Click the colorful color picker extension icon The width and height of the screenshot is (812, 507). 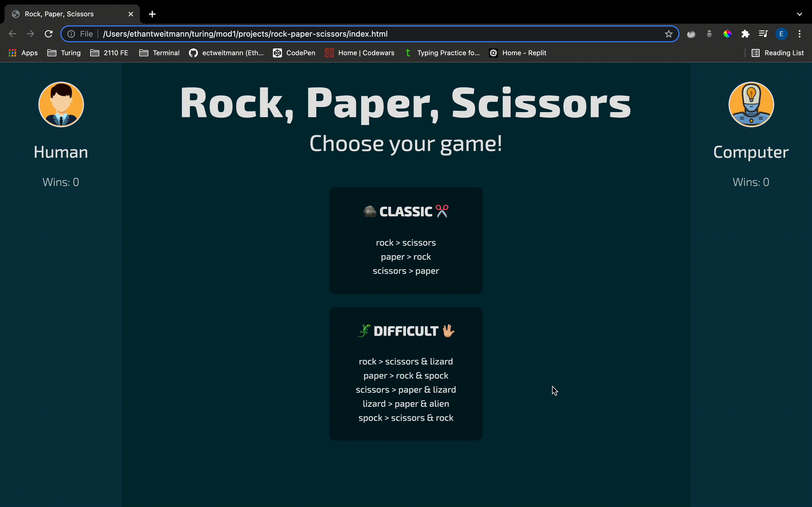pos(727,34)
